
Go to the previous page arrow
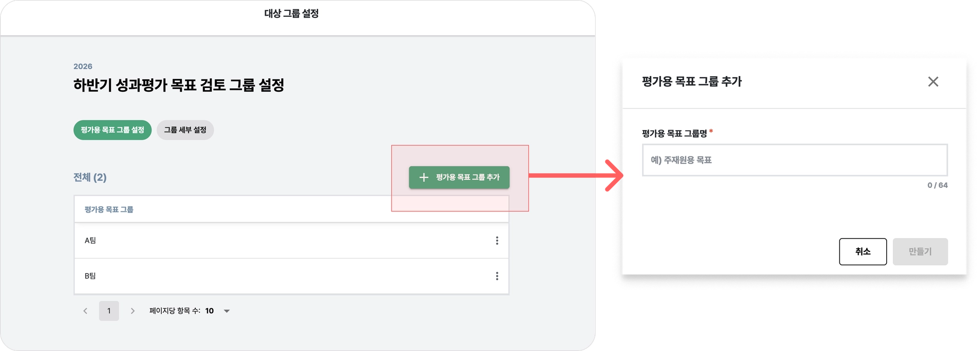coord(85,311)
